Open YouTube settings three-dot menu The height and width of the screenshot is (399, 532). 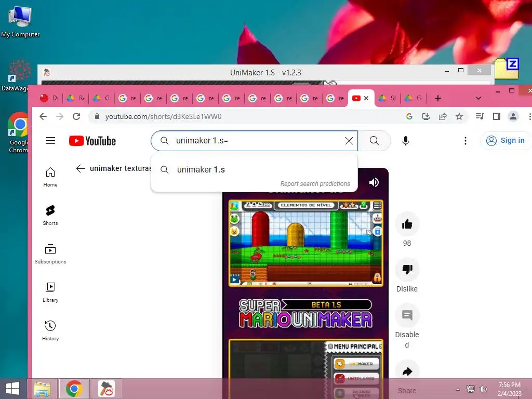pyautogui.click(x=465, y=141)
